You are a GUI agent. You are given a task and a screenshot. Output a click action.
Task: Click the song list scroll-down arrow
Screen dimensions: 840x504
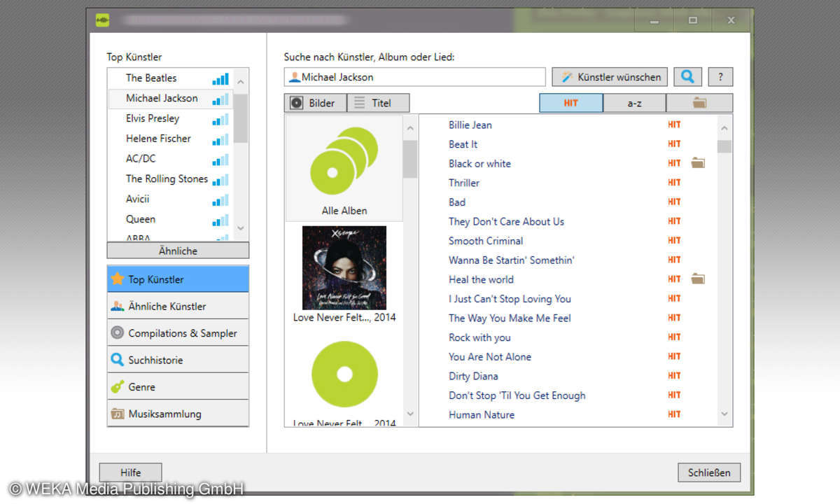pyautogui.click(x=724, y=414)
